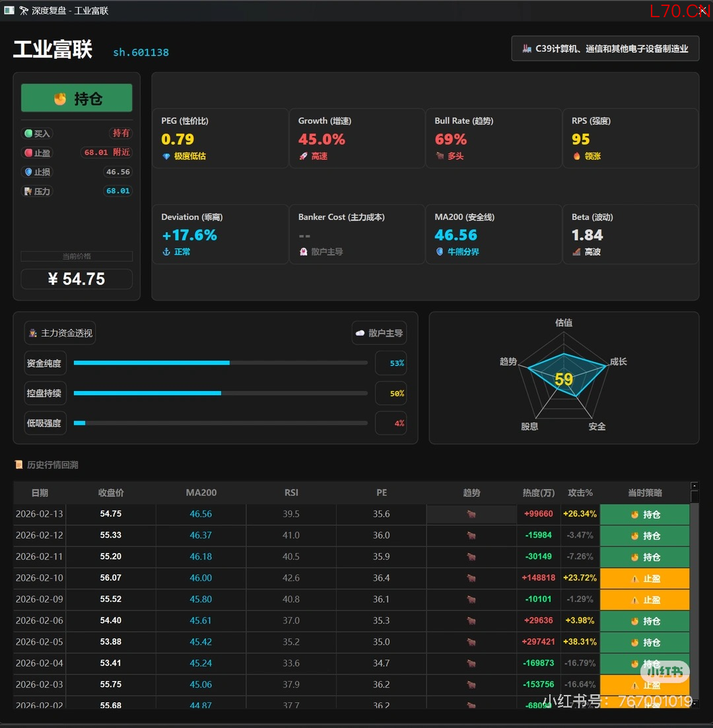Sort table by 收盘价 column header

point(111,493)
